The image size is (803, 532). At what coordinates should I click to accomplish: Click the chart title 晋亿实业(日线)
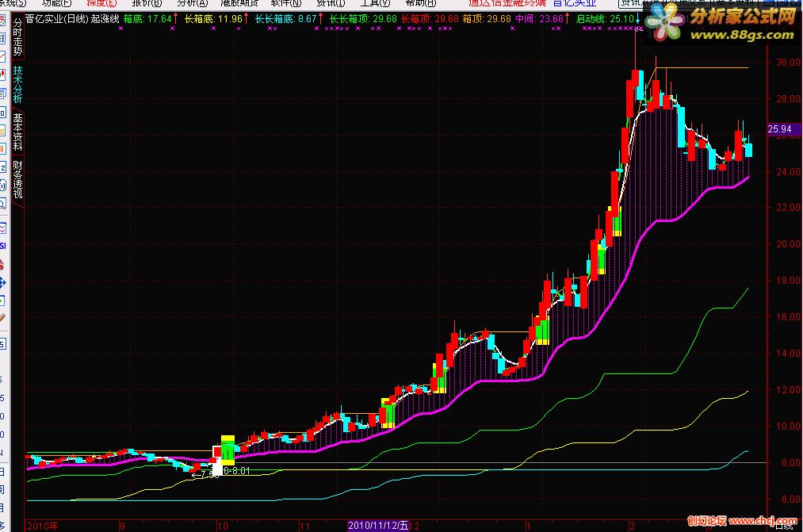[x=57, y=19]
